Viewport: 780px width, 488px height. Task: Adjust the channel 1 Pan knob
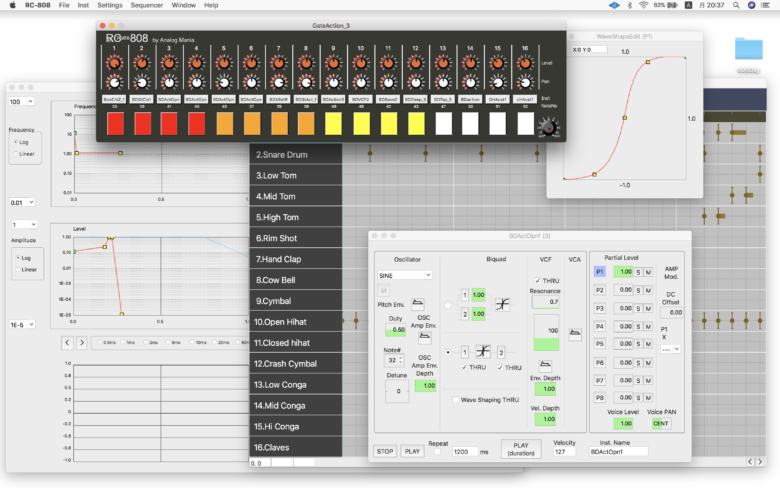click(114, 82)
